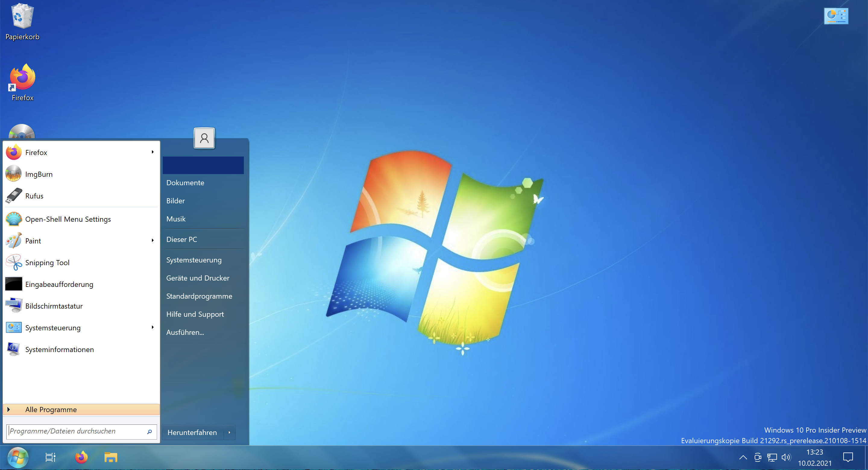Expand the Firefox submenu arrow
868x470 pixels.
(x=153, y=152)
